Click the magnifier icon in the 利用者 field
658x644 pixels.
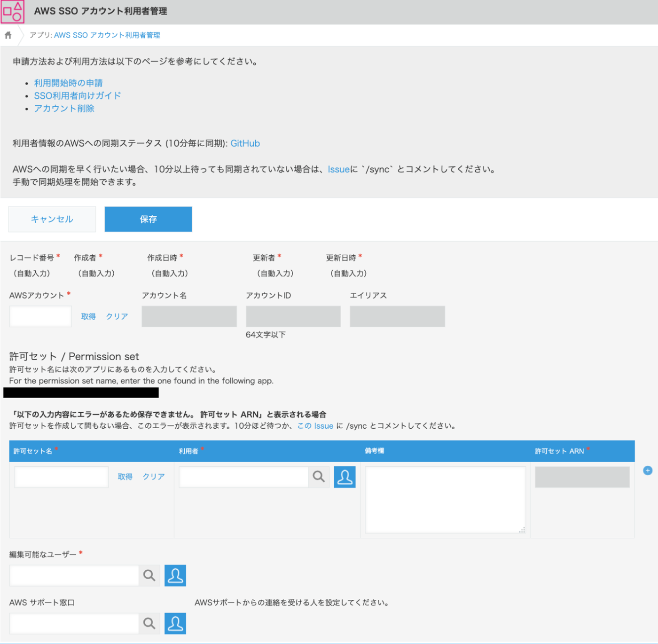point(319,477)
